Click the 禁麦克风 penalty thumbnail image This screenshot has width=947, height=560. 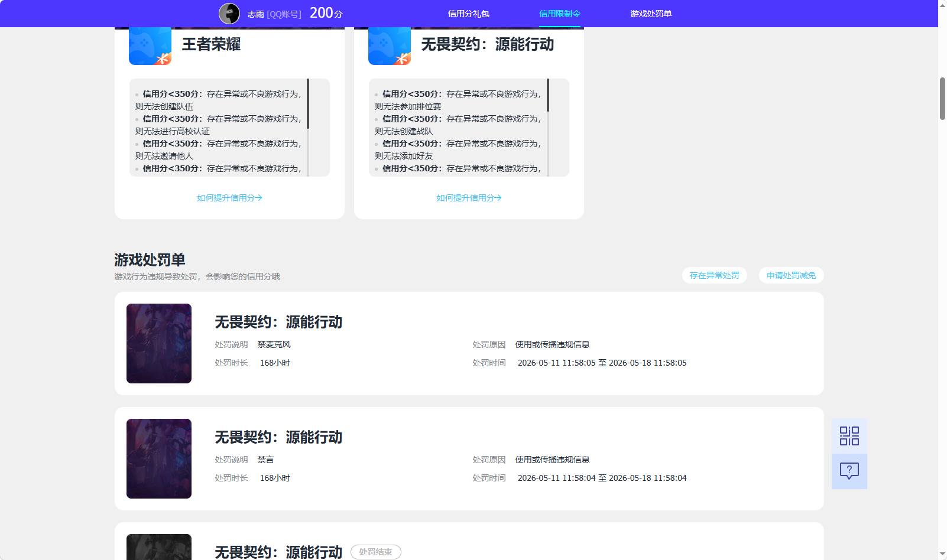(x=159, y=343)
